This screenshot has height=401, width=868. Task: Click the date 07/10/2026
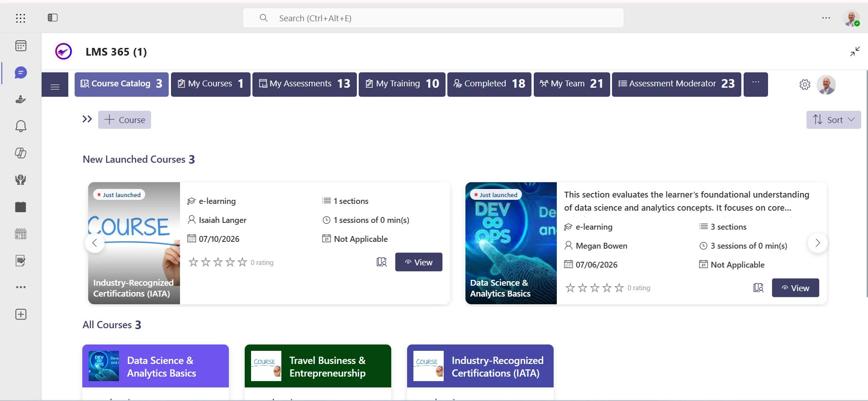(x=219, y=239)
